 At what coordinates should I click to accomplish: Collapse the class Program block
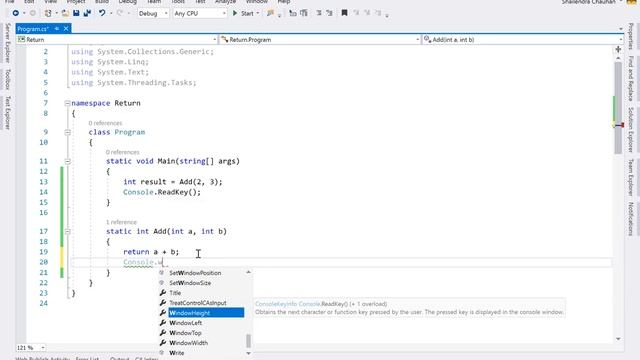(67, 132)
